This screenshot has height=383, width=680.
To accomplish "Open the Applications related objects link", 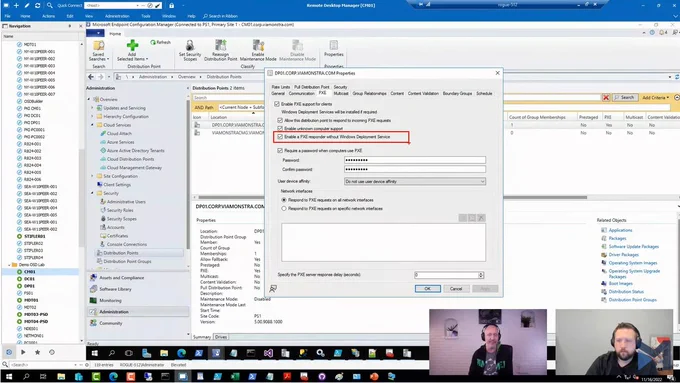I will (x=620, y=230).
